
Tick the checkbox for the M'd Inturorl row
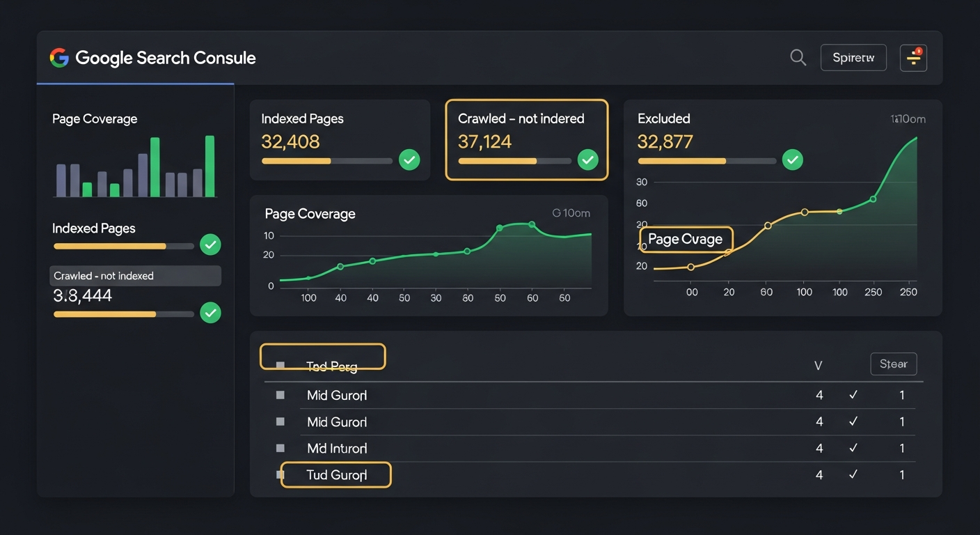tap(280, 448)
